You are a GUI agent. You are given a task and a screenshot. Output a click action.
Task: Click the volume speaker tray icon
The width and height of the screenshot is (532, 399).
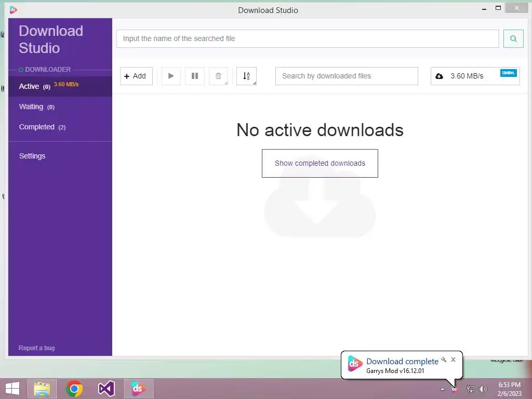coord(483,389)
